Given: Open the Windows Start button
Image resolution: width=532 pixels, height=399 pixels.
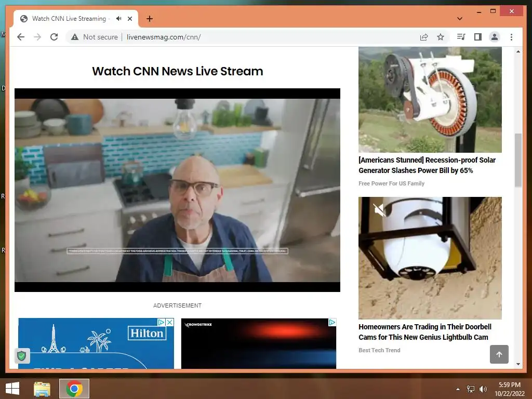Looking at the screenshot, I should [12, 389].
